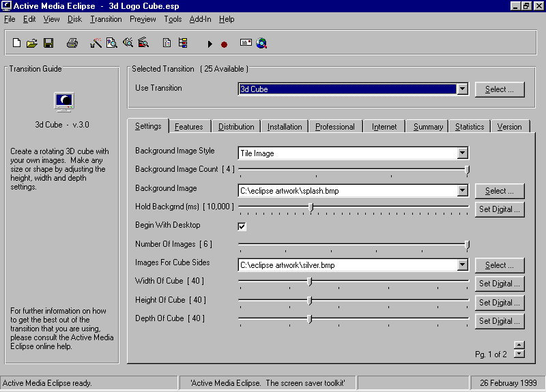Screen dimensions: 546x392
Task: Click the 3d Cube transition combo box
Action: coord(353,89)
